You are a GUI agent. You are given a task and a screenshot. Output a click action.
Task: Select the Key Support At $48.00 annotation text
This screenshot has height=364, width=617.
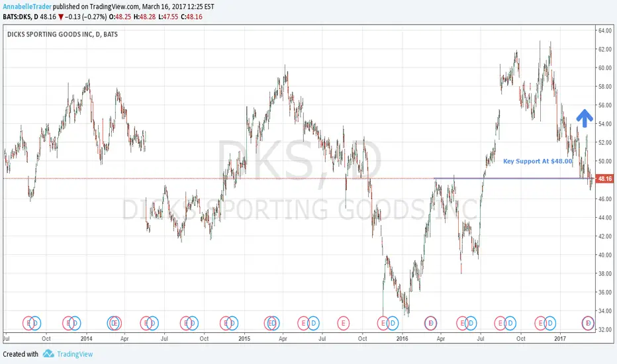(538, 161)
